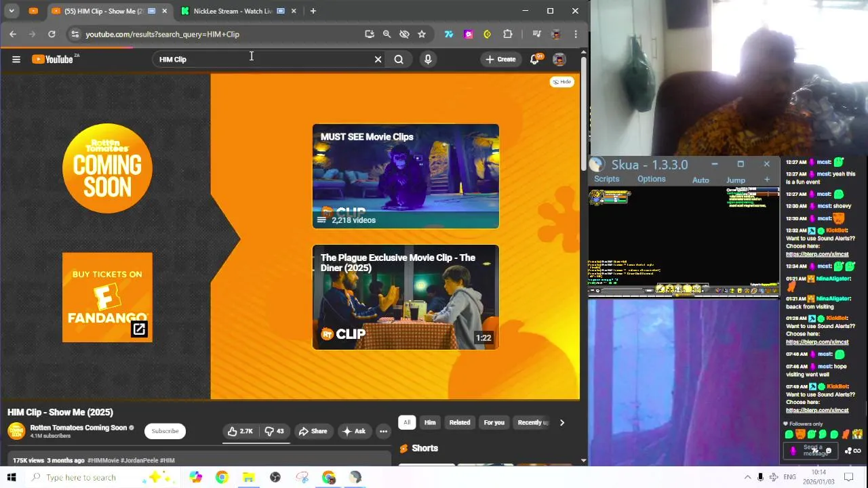Open Chrome zoom magnifier icon in address bar
Viewport: 868px width, 488px height.
pos(387,34)
